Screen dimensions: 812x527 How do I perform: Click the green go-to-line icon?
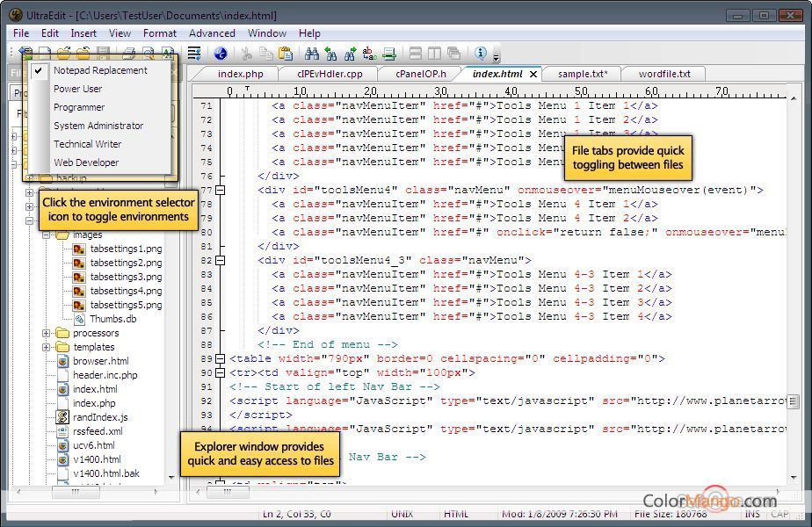click(x=389, y=53)
